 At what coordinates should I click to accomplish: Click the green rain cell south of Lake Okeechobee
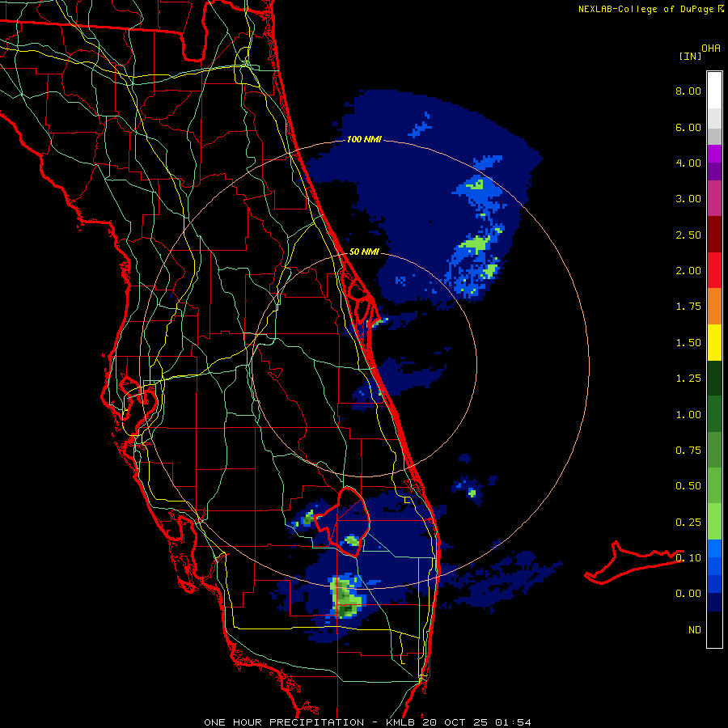pos(345,598)
